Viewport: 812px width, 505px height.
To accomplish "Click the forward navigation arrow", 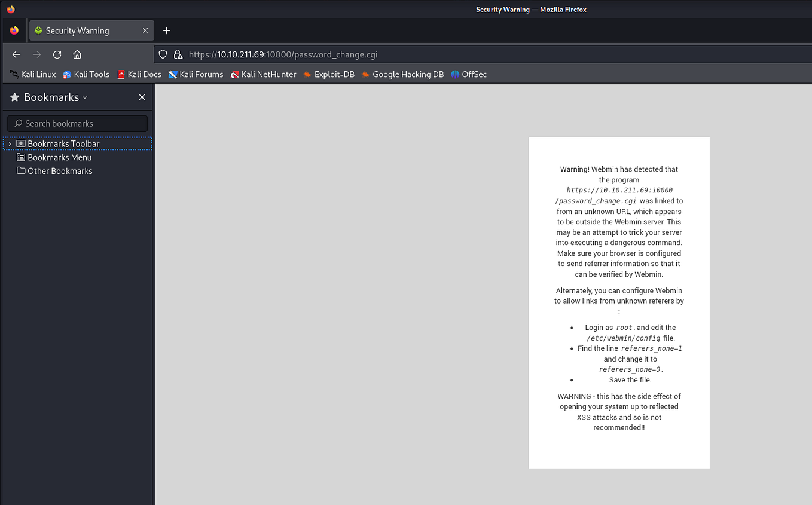I will 36,54.
